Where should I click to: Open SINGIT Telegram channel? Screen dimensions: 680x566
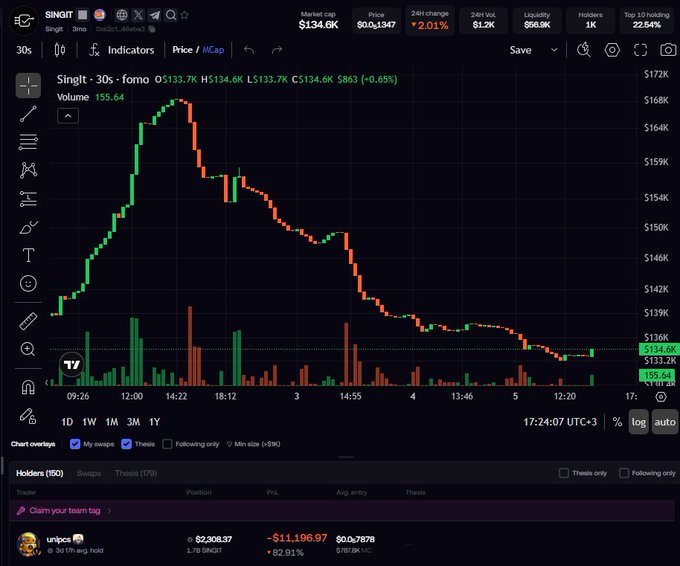(x=154, y=15)
